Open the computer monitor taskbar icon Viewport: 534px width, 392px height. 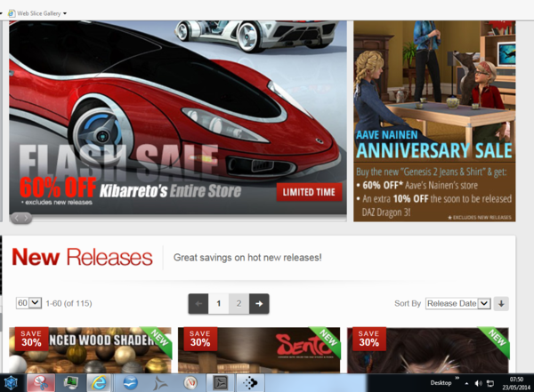click(70, 383)
